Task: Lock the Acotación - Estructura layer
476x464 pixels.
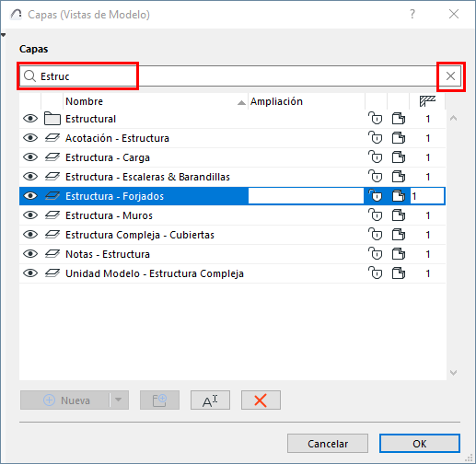Action: (376, 138)
